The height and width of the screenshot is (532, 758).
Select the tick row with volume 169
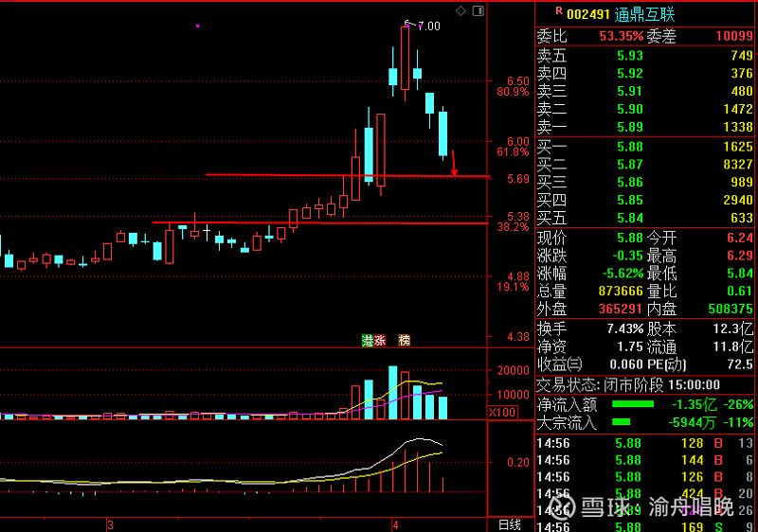(645, 526)
